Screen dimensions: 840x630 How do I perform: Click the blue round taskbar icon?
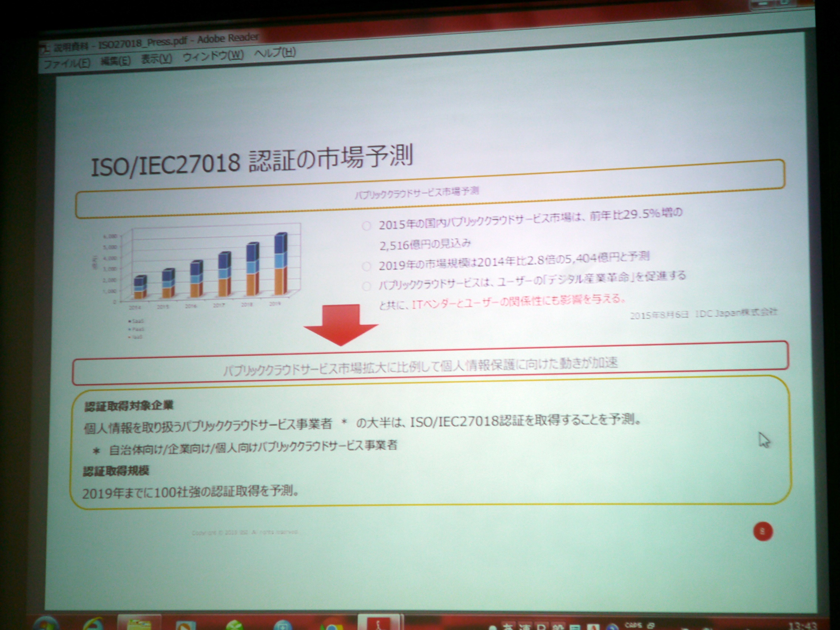[283, 626]
